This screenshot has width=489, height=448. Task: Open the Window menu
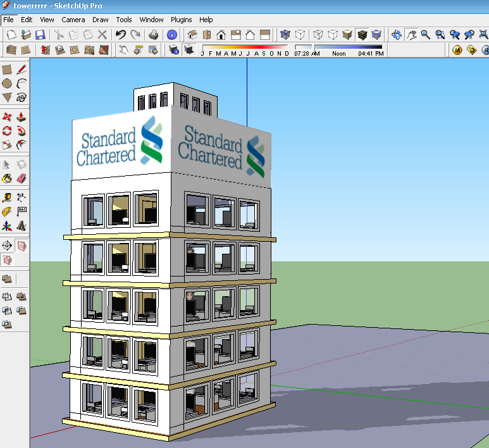click(151, 20)
